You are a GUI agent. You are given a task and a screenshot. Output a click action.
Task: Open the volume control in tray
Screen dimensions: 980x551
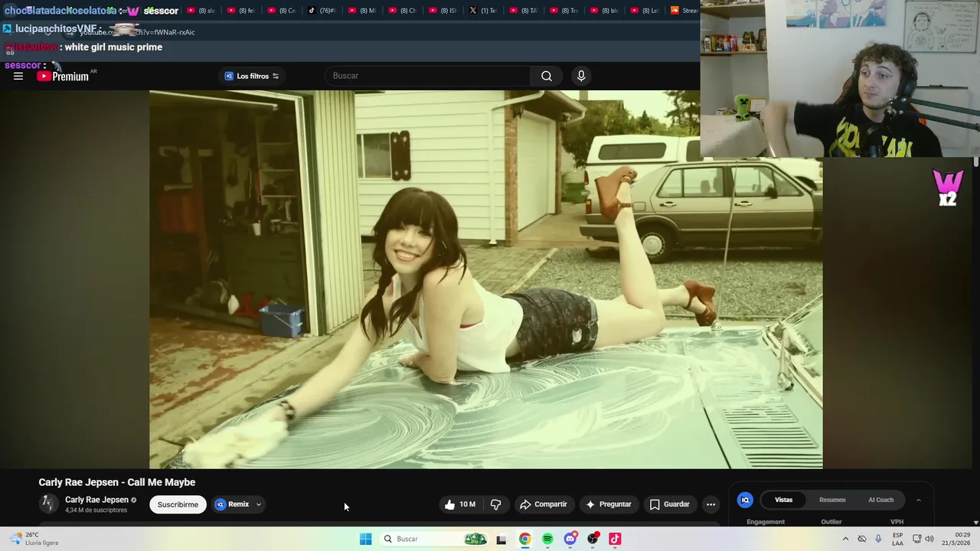(931, 539)
